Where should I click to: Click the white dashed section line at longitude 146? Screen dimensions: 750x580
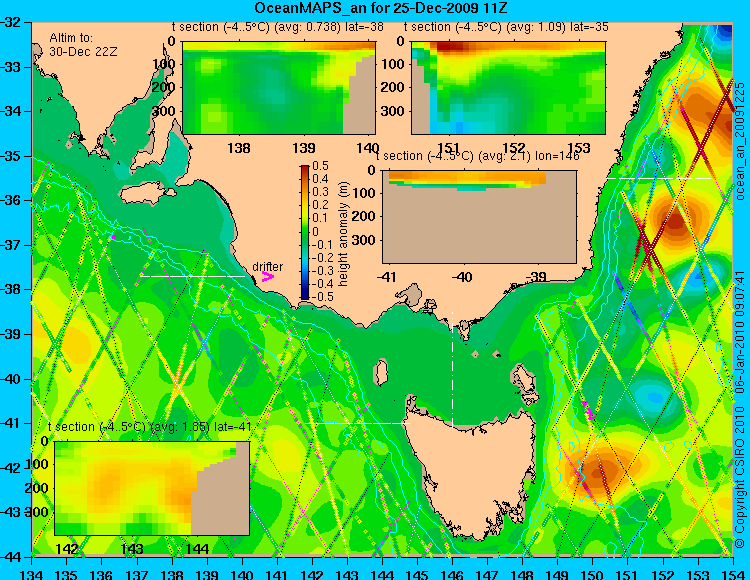(x=452, y=369)
